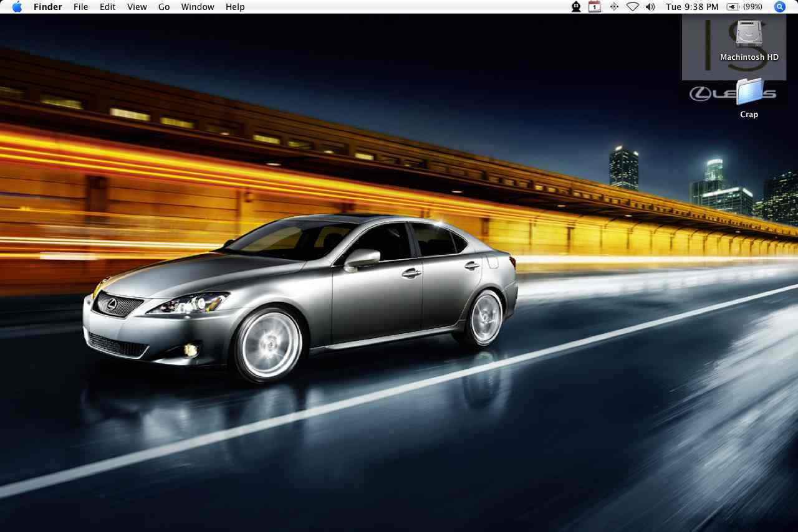Open the File menu
The width and height of the screenshot is (798, 532).
coord(80,7)
